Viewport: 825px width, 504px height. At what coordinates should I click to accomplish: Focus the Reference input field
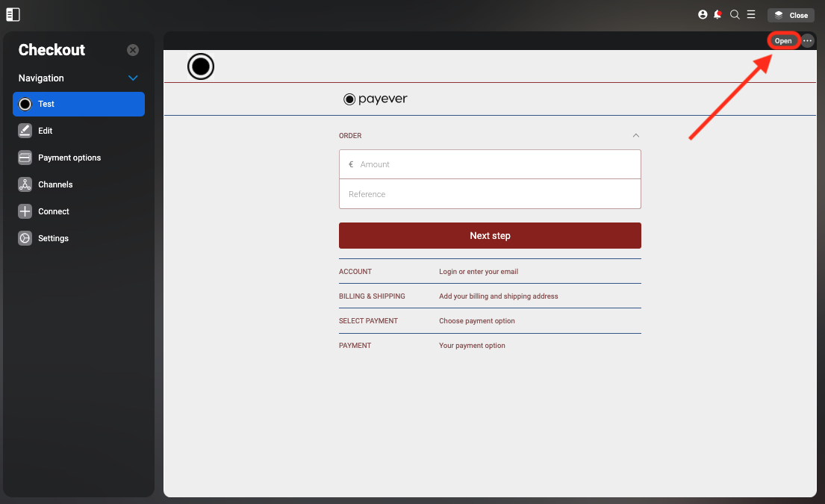[x=490, y=194]
